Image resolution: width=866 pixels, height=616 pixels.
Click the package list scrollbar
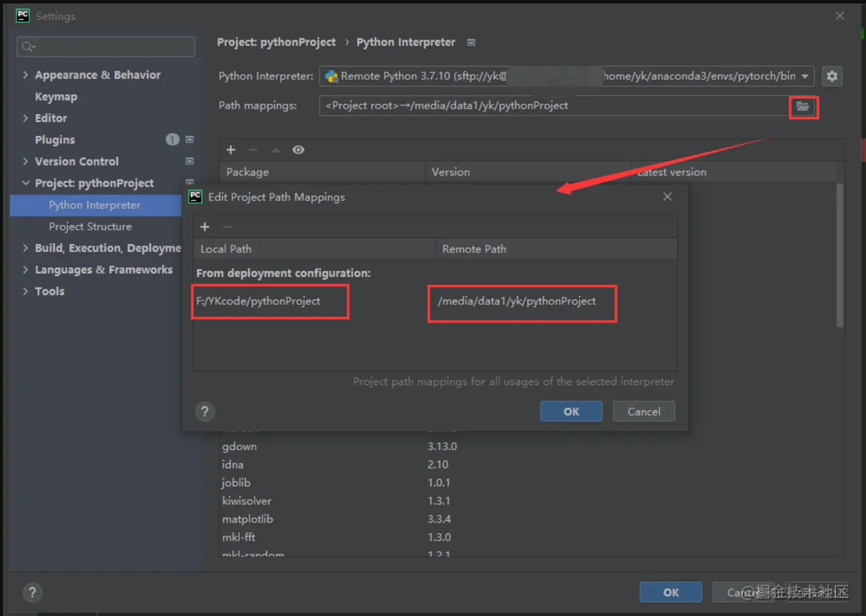pyautogui.click(x=840, y=255)
